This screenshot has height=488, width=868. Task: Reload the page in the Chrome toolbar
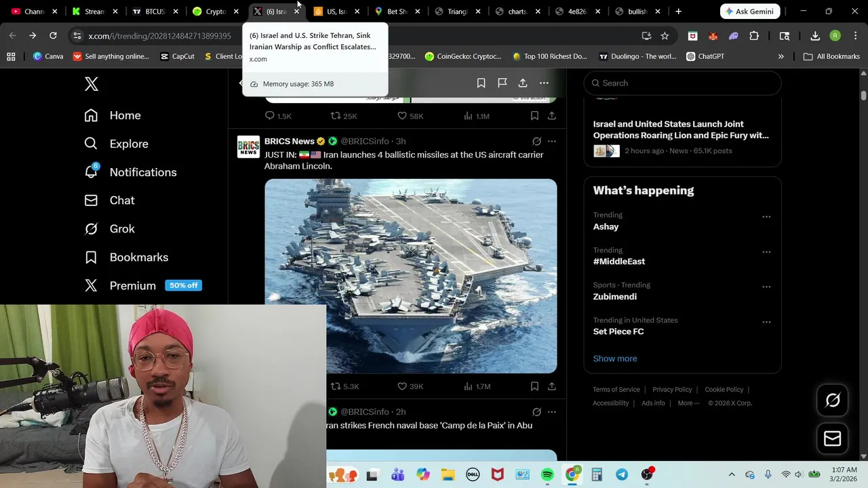[53, 36]
